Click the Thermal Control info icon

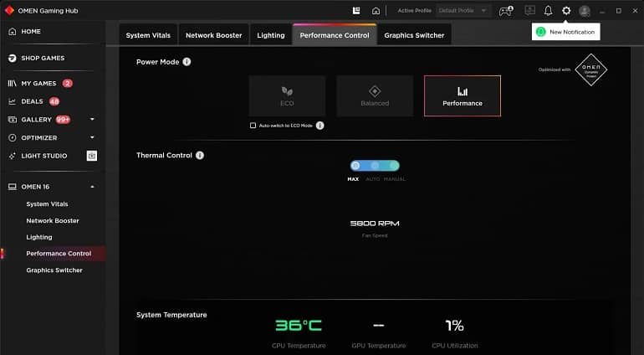coord(200,155)
